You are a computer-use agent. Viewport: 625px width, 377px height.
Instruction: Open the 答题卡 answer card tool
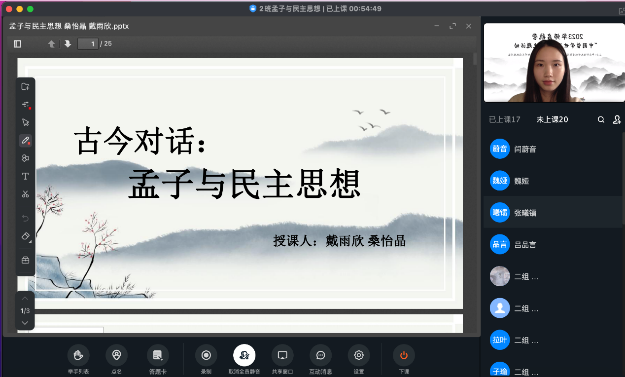pos(158,355)
